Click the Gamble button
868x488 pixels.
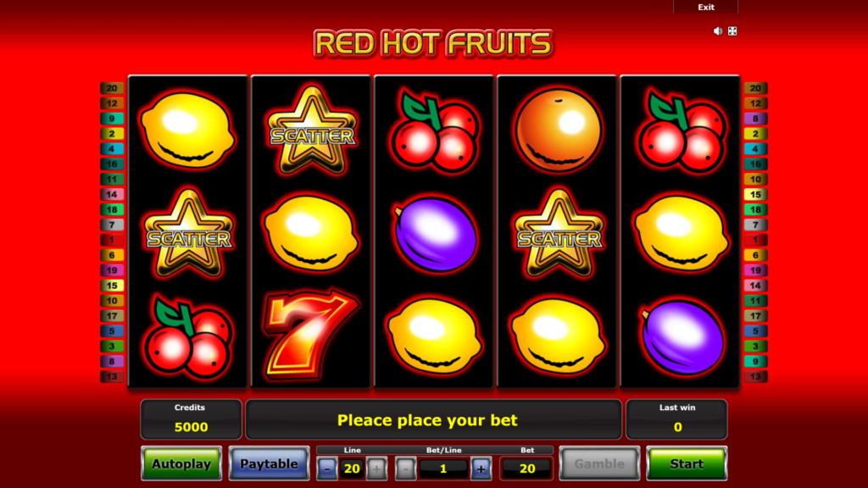pos(599,463)
